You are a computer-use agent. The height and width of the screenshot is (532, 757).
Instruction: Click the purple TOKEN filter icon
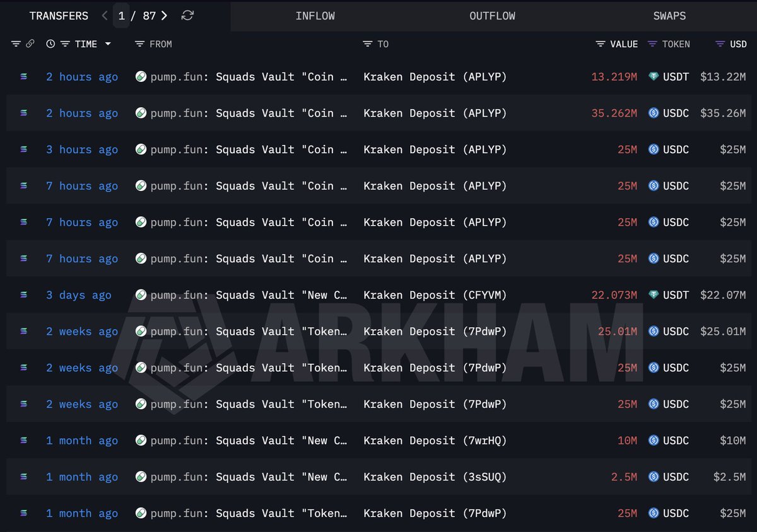point(652,44)
